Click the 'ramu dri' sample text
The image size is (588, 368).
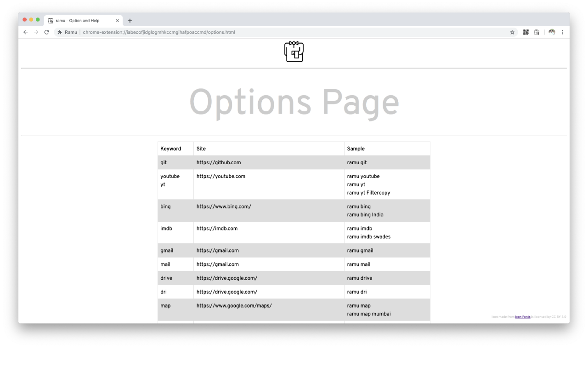[357, 292]
